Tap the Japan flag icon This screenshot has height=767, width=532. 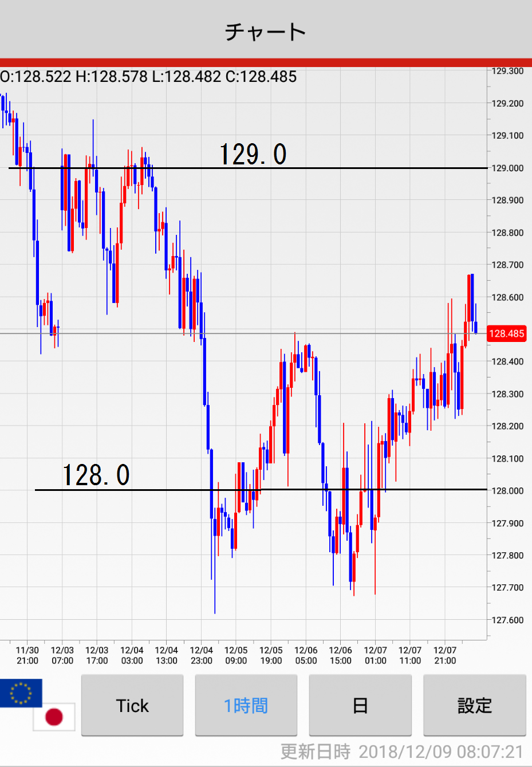[x=54, y=717]
